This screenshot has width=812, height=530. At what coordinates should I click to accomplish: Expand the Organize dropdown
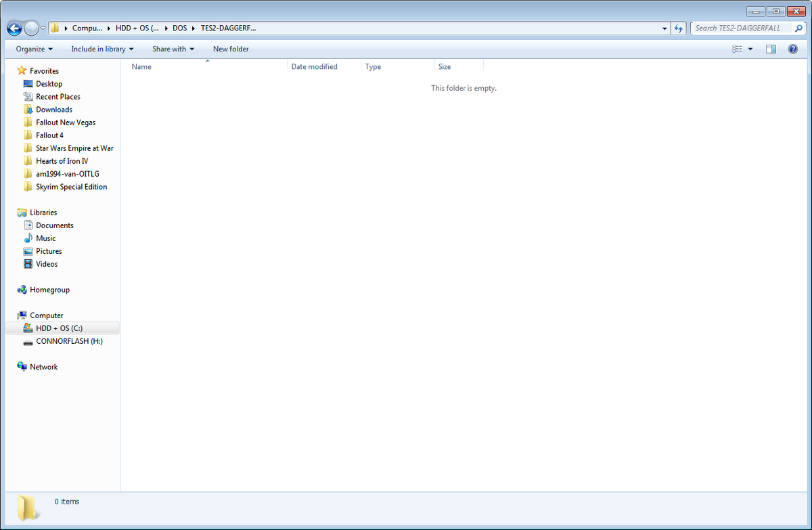click(x=33, y=49)
